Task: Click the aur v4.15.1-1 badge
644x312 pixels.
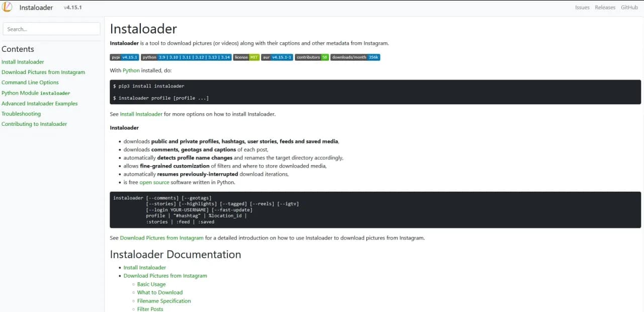Action: 277,57
